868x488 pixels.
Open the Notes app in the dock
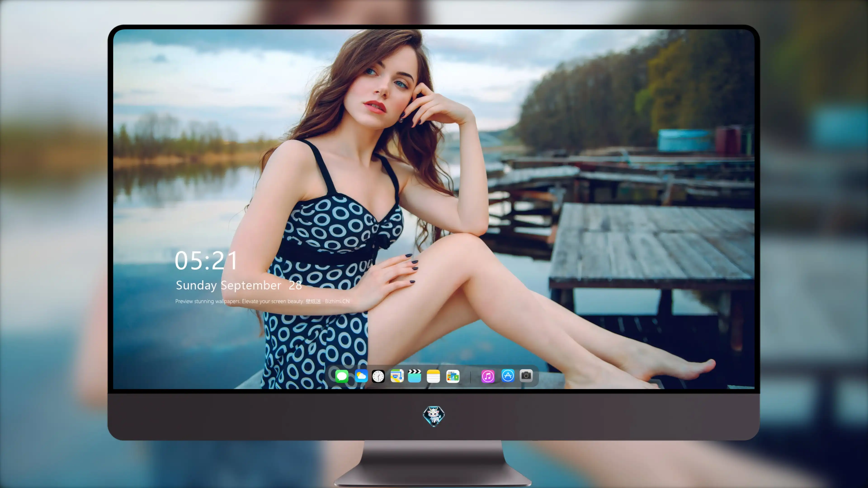[x=433, y=376]
